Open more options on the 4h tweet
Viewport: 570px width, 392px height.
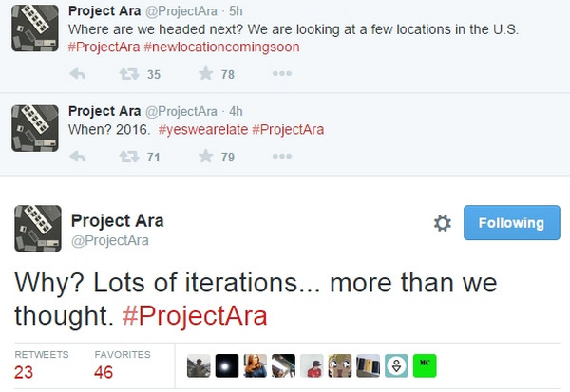point(281,157)
